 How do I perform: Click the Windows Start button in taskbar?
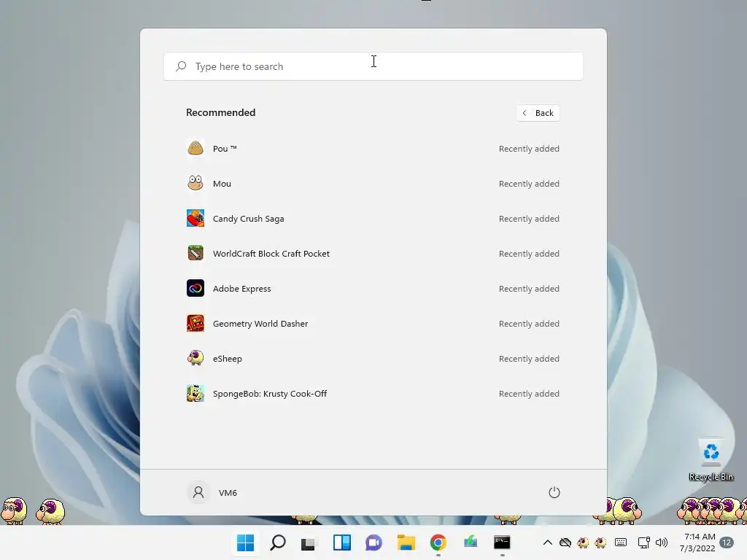point(245,542)
